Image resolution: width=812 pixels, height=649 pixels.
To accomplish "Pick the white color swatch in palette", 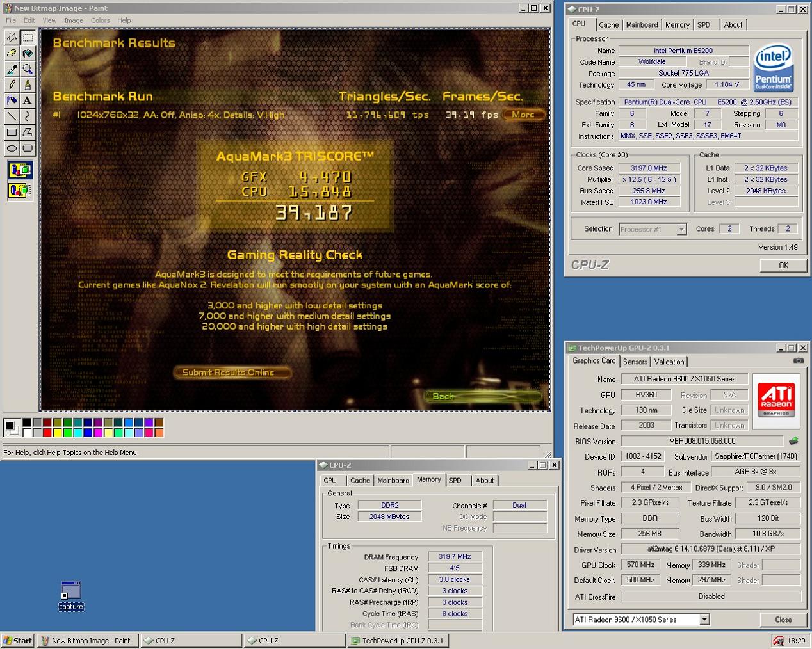I will click(27, 433).
